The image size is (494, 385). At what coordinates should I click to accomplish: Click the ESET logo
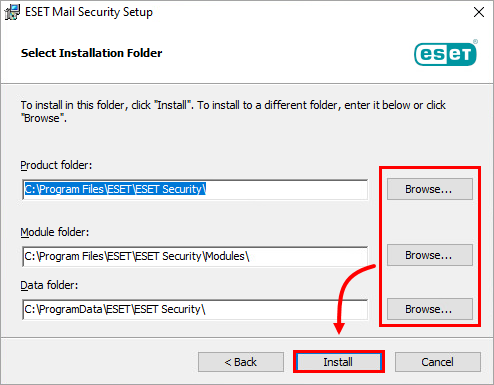click(445, 54)
